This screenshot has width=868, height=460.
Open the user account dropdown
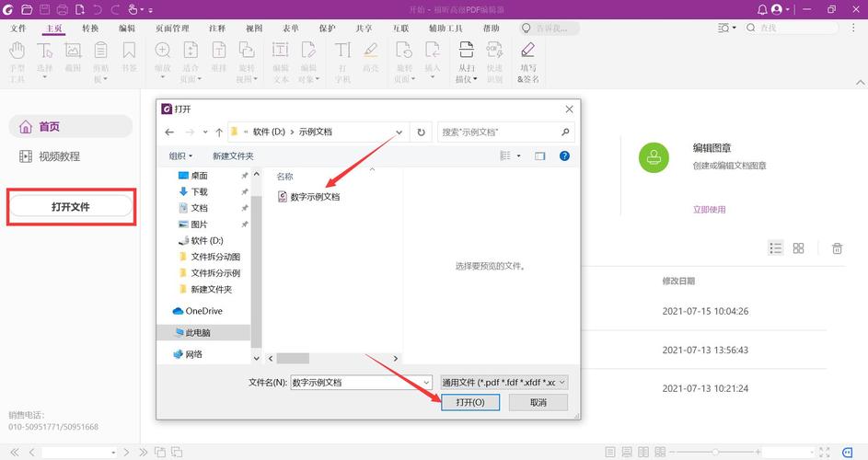point(780,9)
